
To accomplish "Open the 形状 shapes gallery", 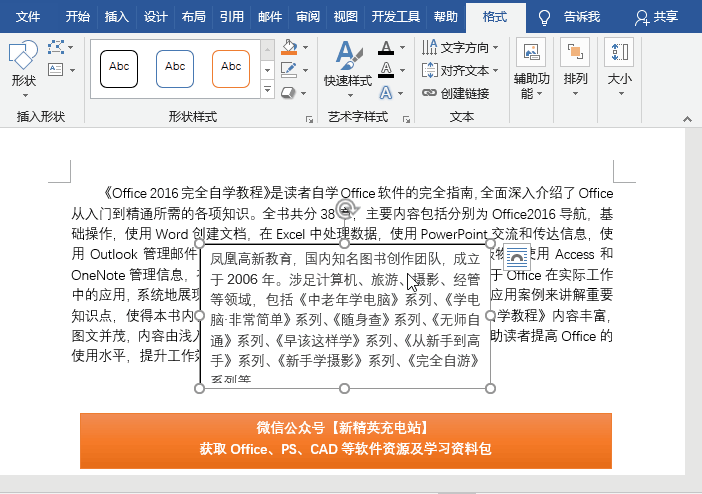I will tap(23, 69).
